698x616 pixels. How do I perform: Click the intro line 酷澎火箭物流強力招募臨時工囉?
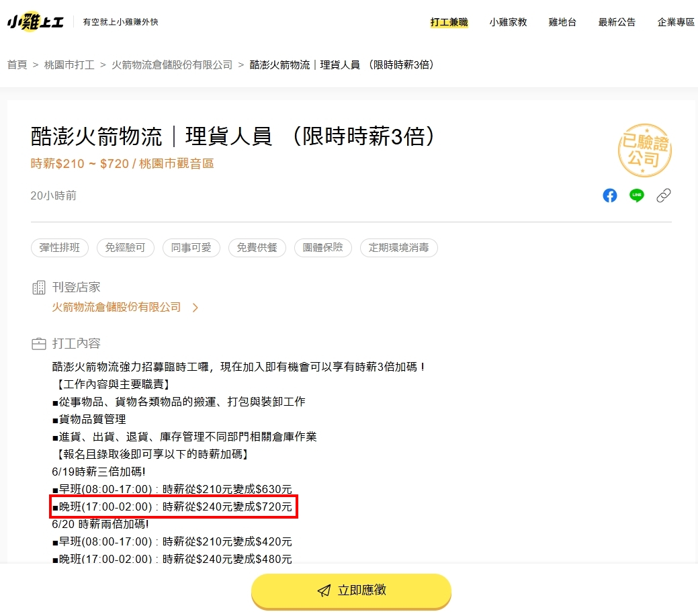[238, 367]
